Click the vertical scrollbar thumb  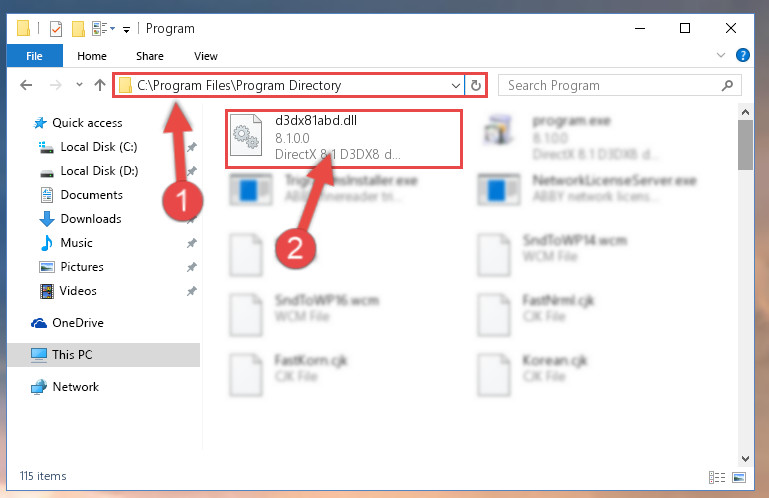click(745, 145)
